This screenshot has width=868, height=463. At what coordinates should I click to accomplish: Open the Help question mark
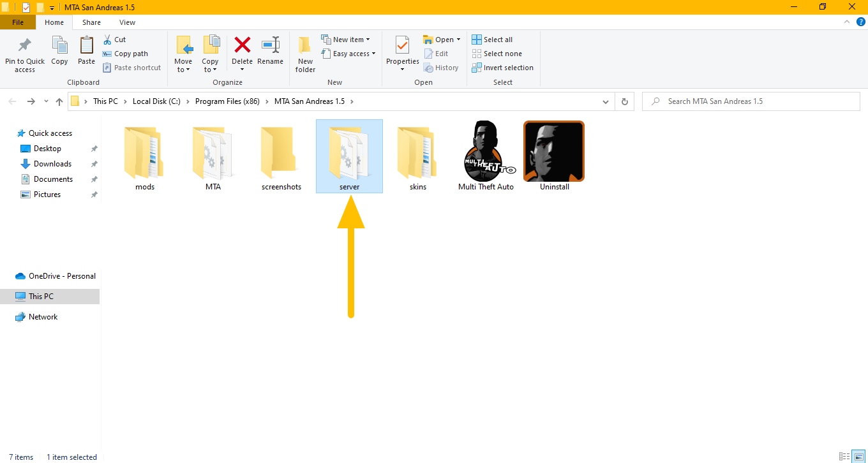(861, 22)
